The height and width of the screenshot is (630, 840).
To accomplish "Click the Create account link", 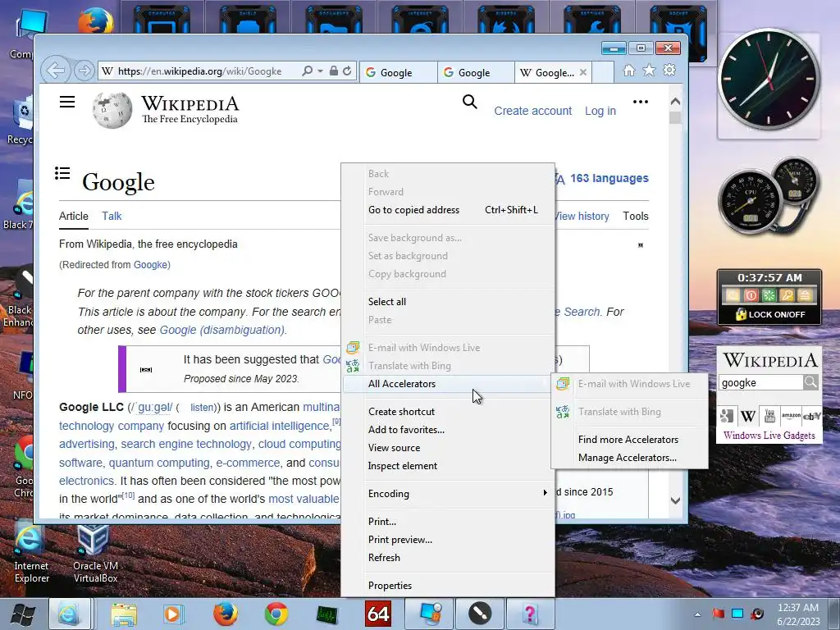I will 532,111.
